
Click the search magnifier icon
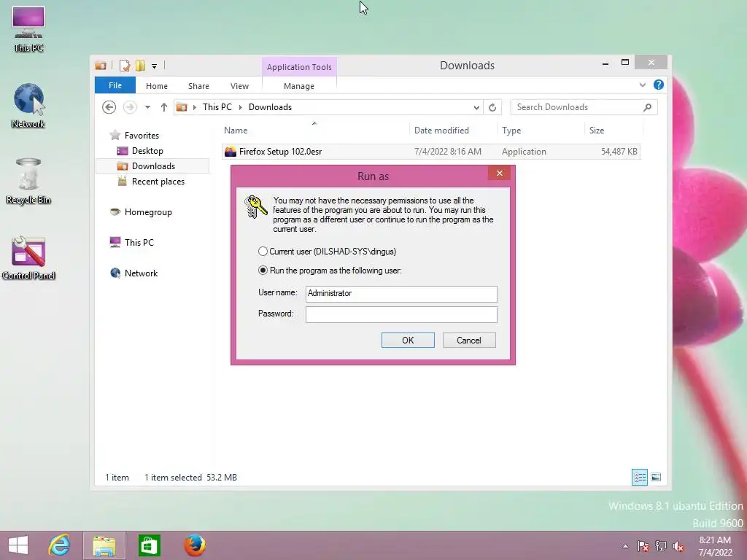[x=648, y=107]
